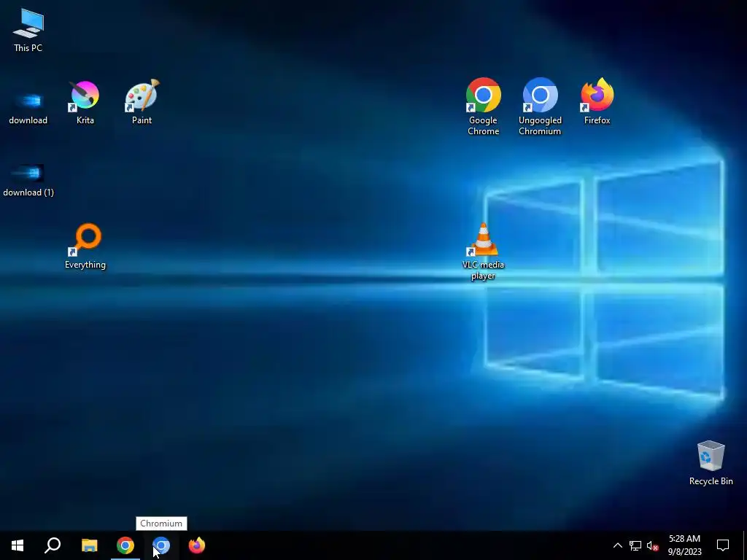This screenshot has height=560, width=747.
Task: Select the Ungoogled Chromium desktop shortcut
Action: click(x=540, y=106)
